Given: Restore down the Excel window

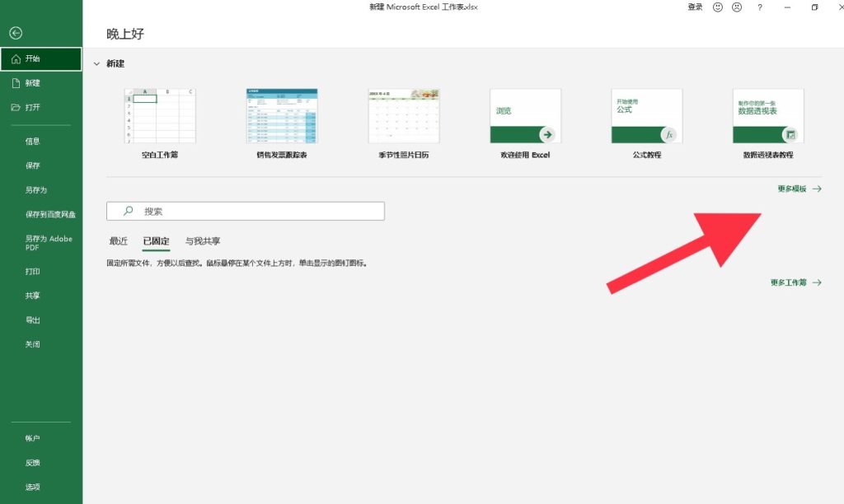Looking at the screenshot, I should click(x=814, y=7).
